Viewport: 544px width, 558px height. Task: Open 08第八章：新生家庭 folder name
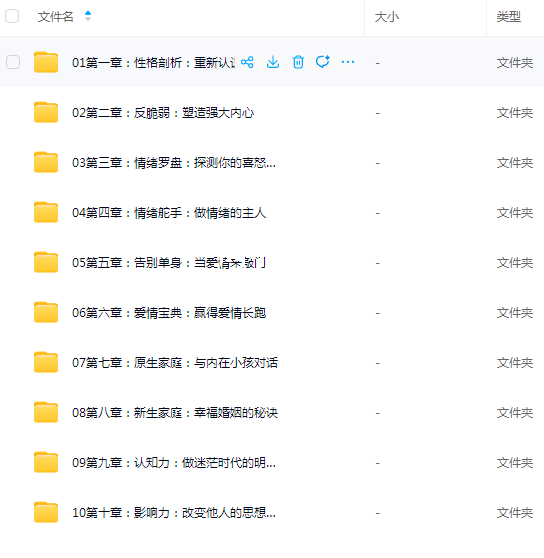[175, 413]
